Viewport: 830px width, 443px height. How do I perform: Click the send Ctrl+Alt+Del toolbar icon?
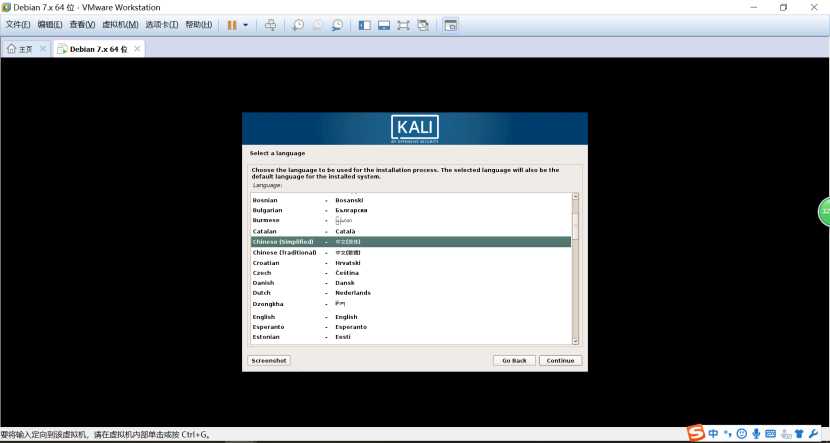[270, 25]
